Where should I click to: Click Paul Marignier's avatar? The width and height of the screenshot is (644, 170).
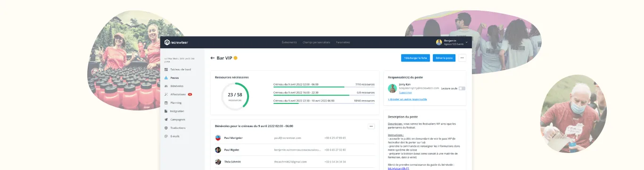218,138
